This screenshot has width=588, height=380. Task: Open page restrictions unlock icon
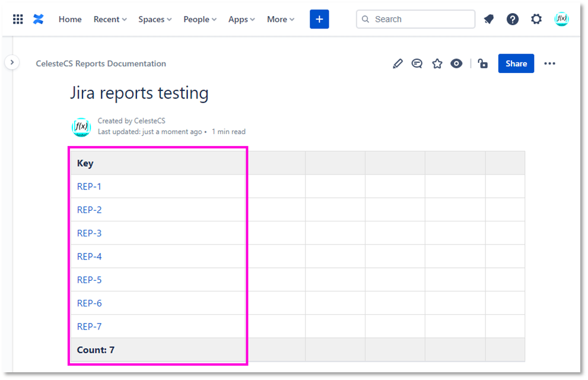tap(483, 64)
